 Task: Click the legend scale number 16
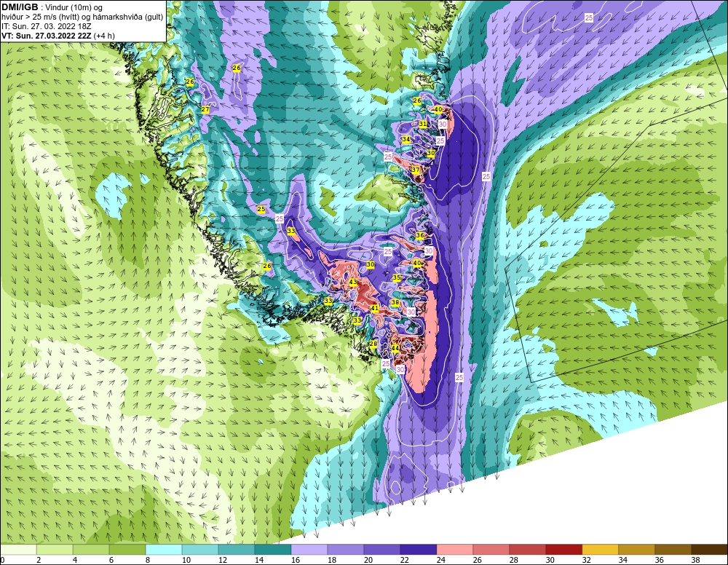296,560
